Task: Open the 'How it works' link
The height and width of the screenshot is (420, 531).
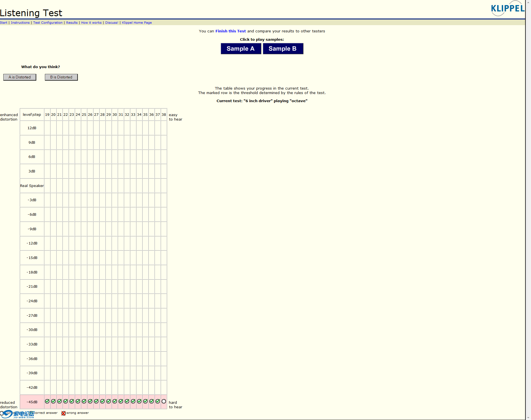Action: (91, 23)
